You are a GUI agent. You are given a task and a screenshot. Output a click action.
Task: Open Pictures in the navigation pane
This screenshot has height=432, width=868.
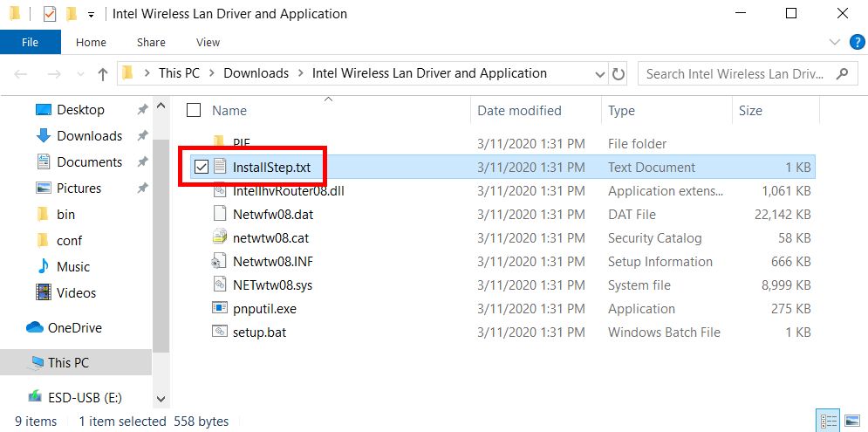click(x=79, y=188)
